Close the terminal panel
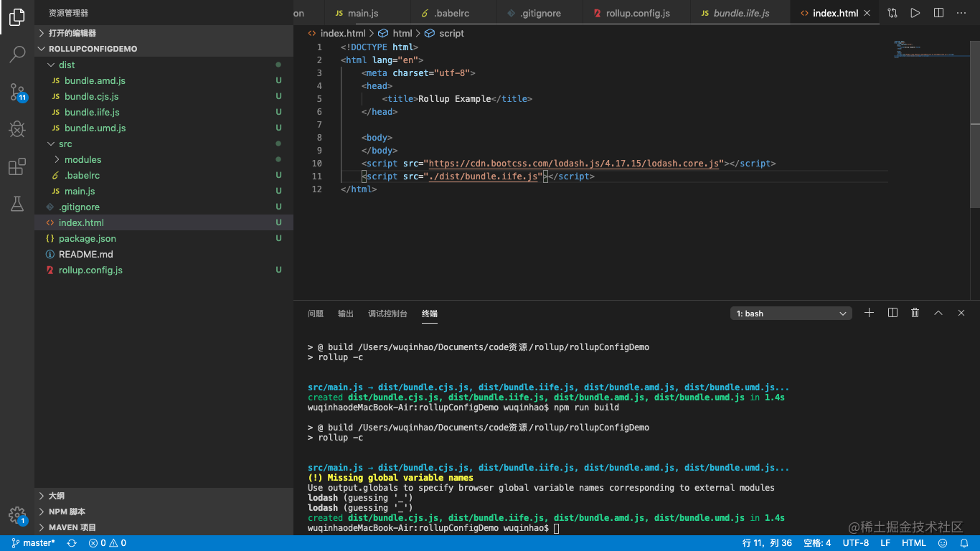The width and height of the screenshot is (980, 551). click(961, 313)
